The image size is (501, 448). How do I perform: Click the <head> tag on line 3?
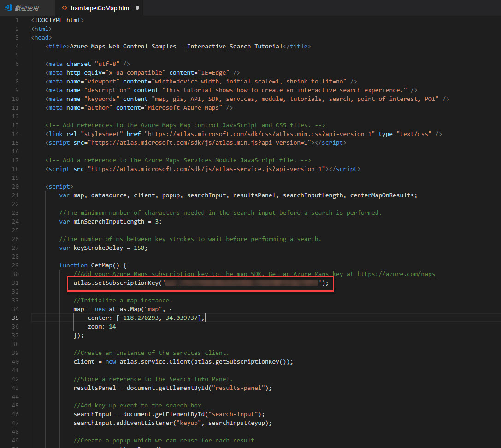tap(41, 38)
